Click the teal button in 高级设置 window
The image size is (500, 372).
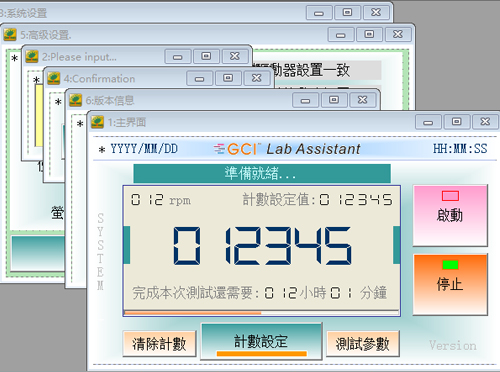click(38, 253)
